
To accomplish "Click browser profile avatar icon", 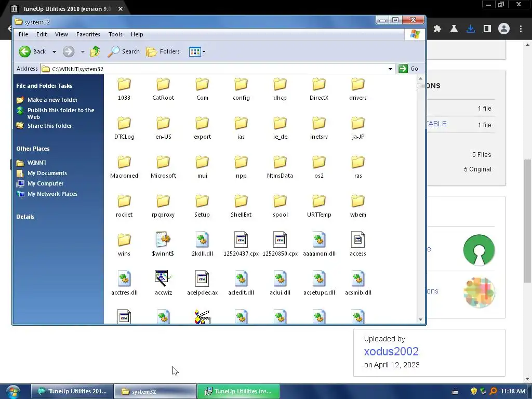I will pos(504,29).
